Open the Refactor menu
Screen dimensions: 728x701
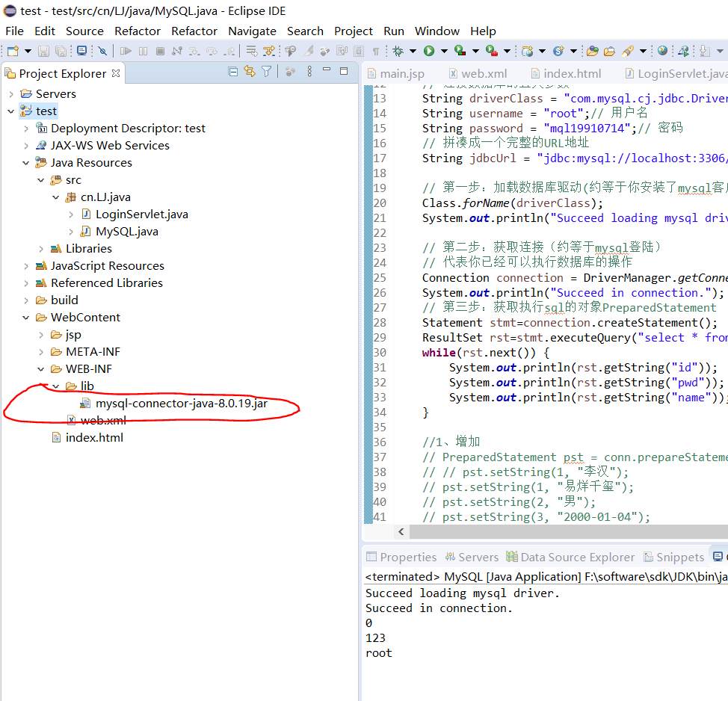138,31
